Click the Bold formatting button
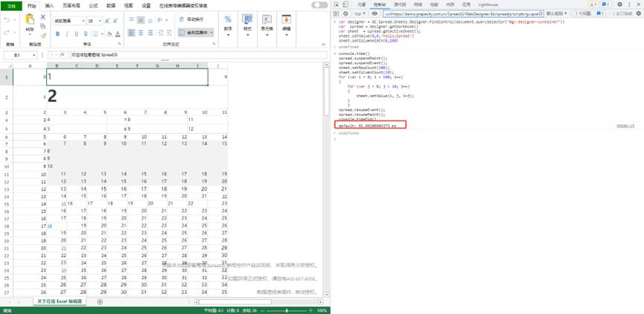Screen dimensions: 644x314 (x=57, y=33)
